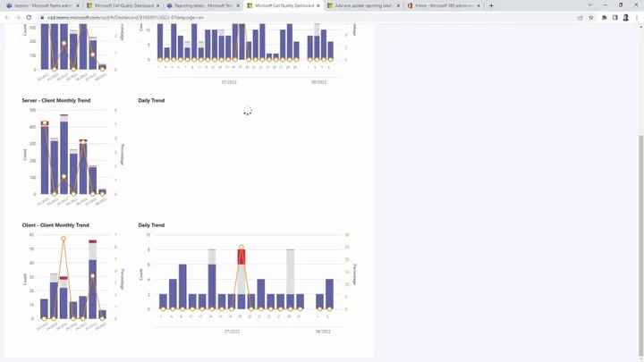Viewport: 644px width, 362px height.
Task: Click the first bar's red cap in Server - Client Monthly Trend
Action: [x=45, y=123]
